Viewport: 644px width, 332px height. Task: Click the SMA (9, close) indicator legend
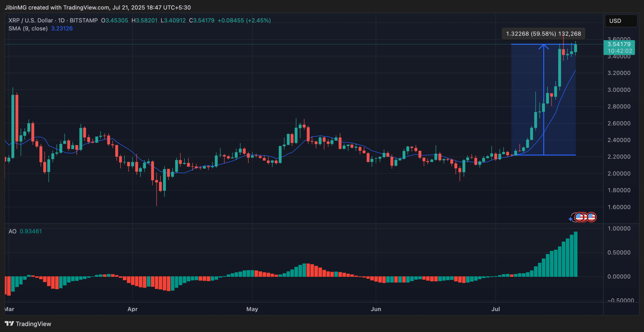[28, 28]
